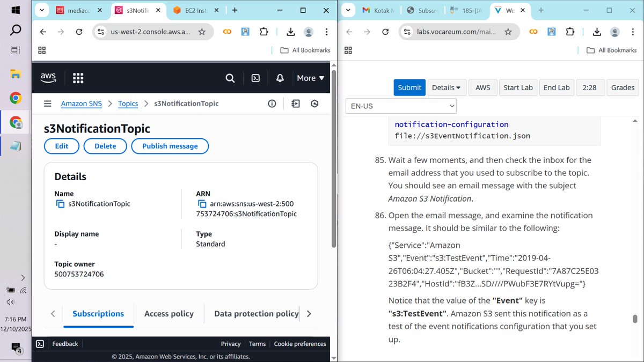Click the labs.vocareum.com address bar
This screenshot has height=362, width=644.
click(457, 32)
